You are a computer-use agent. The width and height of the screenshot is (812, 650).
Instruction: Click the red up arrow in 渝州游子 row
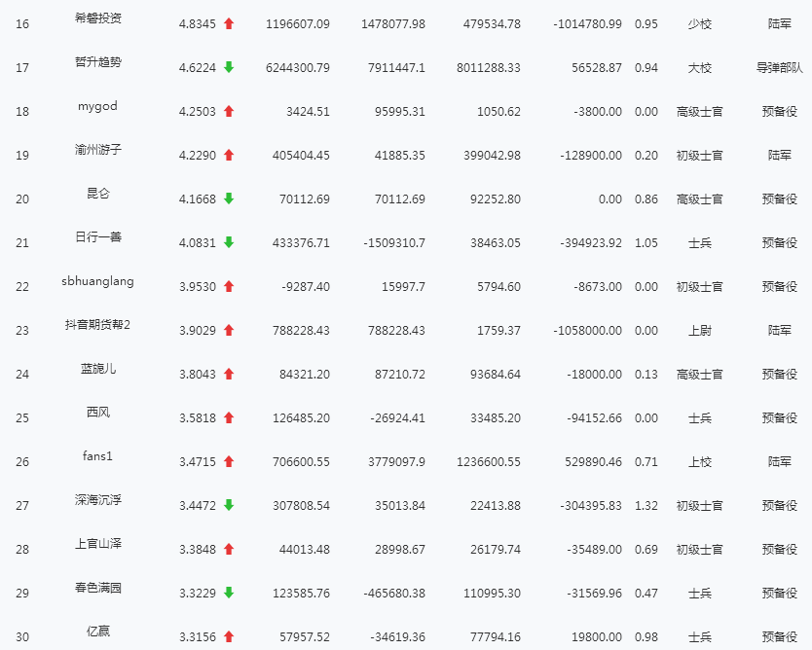pos(229,155)
